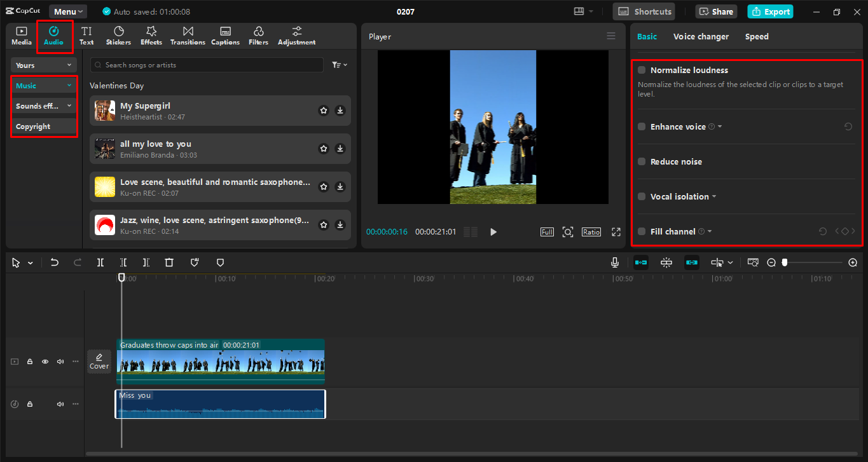The height and width of the screenshot is (462, 868).
Task: Expand the Sounds effects category
Action: (43, 105)
